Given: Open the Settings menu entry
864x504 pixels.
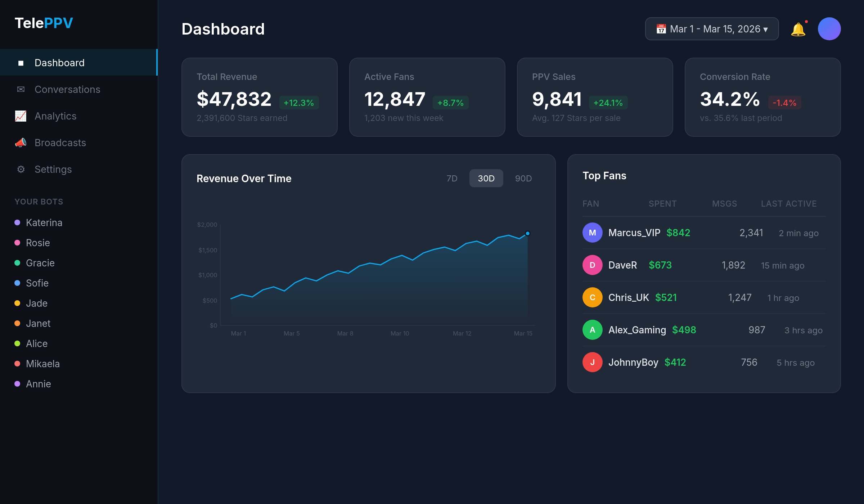Looking at the screenshot, I should pyautogui.click(x=53, y=169).
